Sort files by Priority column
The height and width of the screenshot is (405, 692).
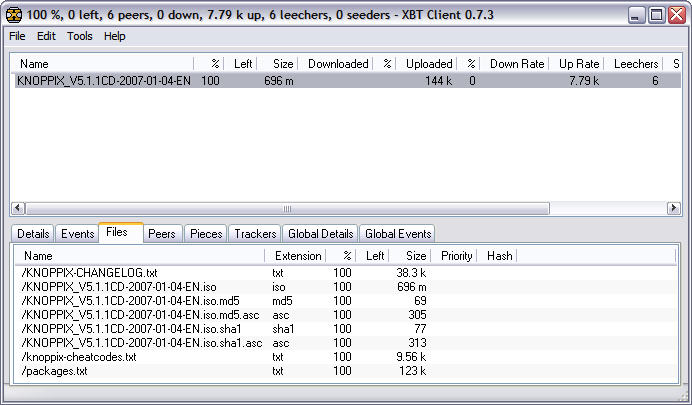coord(454,256)
